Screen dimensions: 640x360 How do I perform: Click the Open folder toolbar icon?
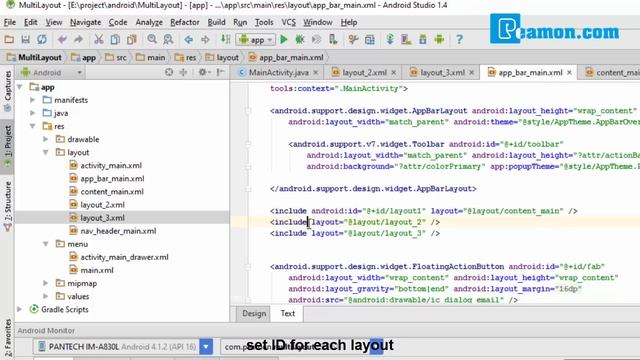pyautogui.click(x=9, y=40)
